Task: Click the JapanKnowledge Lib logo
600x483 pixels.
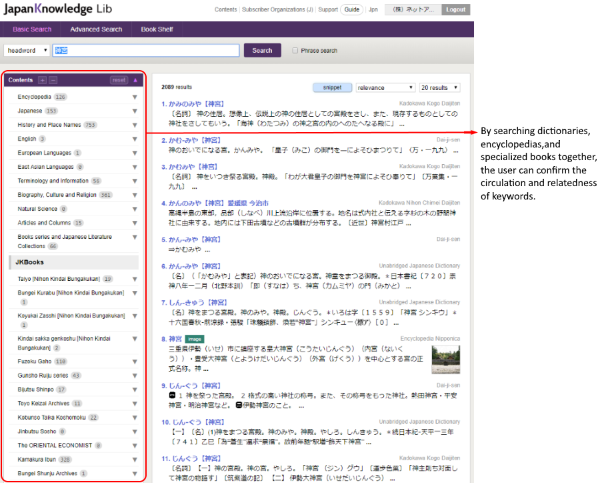Action: 55,11
